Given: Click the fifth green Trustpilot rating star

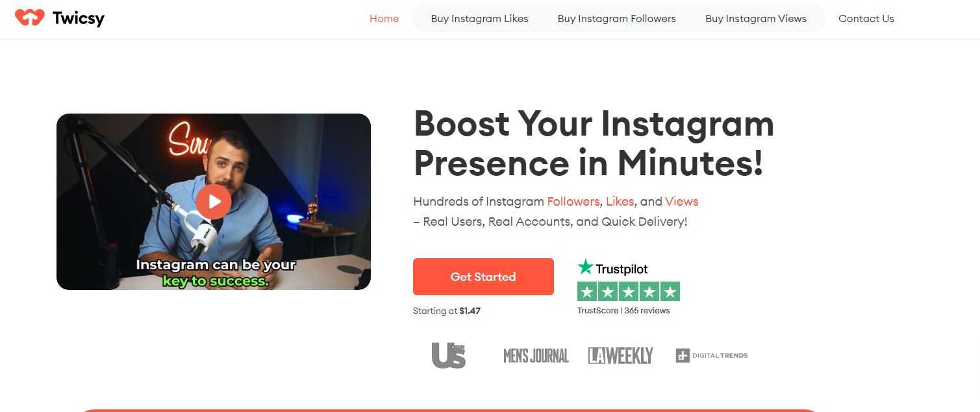Looking at the screenshot, I should pos(670,291).
